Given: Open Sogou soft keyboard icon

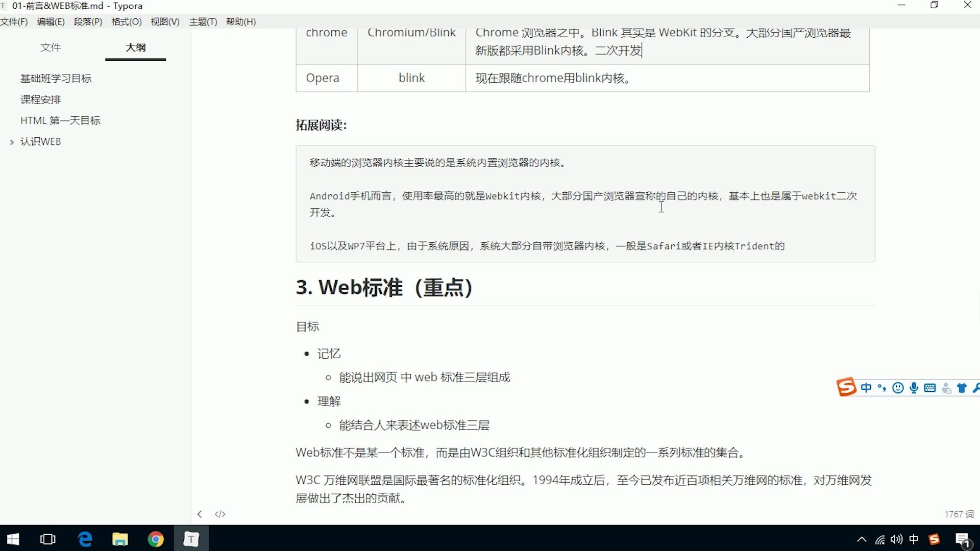Looking at the screenshot, I should coord(930,388).
